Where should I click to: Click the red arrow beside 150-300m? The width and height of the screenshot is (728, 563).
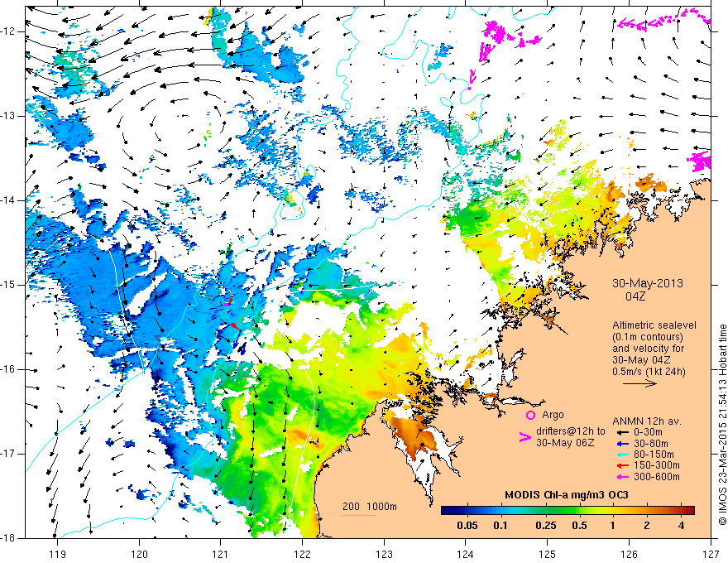(623, 465)
